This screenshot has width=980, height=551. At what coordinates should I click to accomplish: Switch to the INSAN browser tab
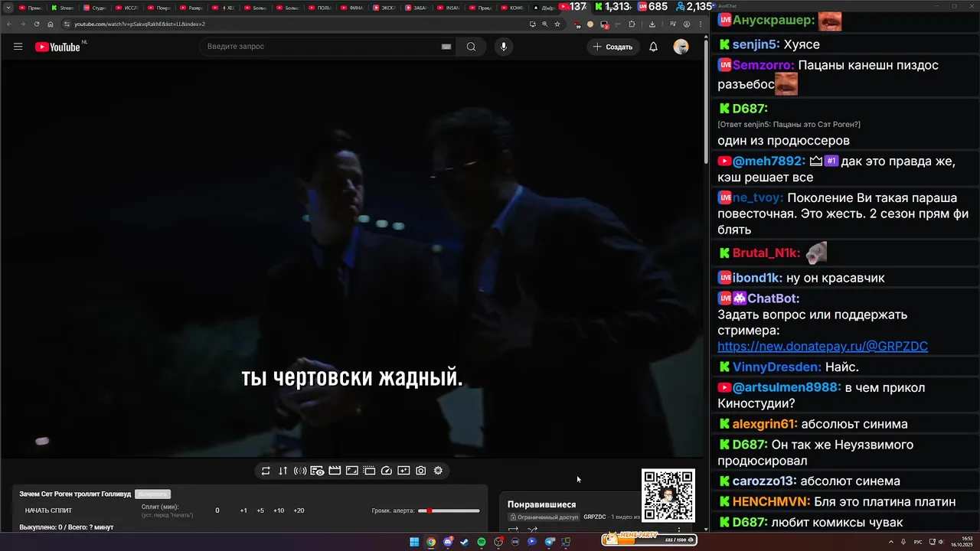click(449, 8)
